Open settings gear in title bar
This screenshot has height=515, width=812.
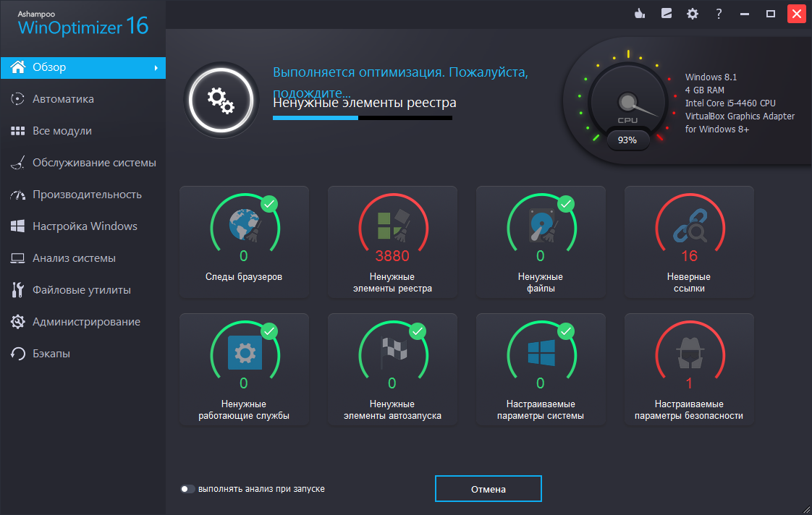pos(693,14)
